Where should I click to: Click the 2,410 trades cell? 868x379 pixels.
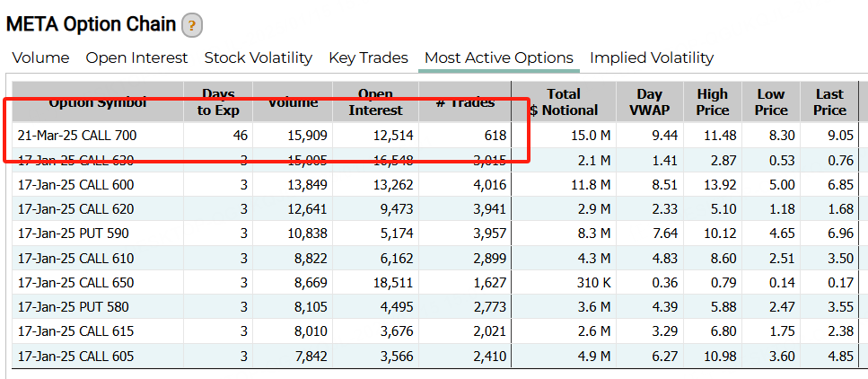pyautogui.click(x=489, y=356)
